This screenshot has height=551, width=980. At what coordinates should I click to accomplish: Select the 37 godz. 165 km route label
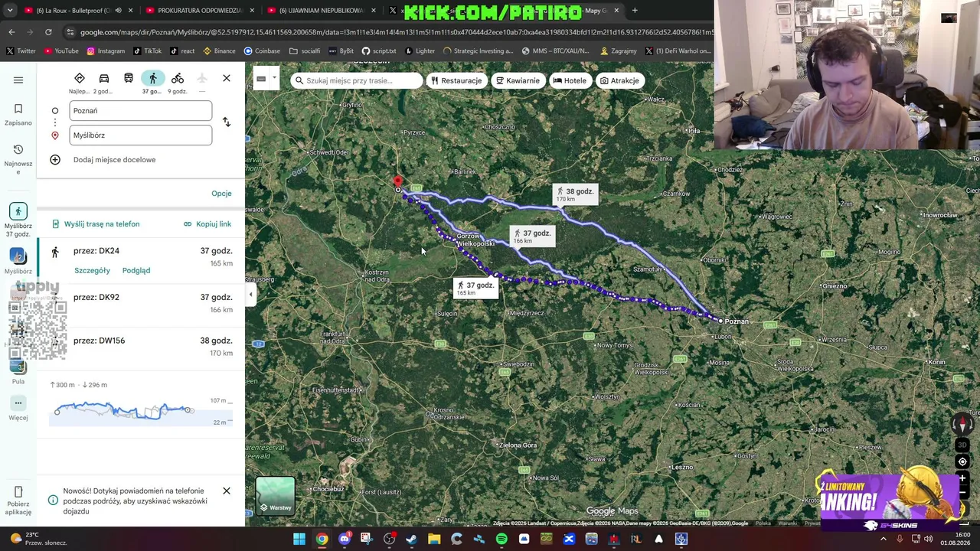point(475,289)
